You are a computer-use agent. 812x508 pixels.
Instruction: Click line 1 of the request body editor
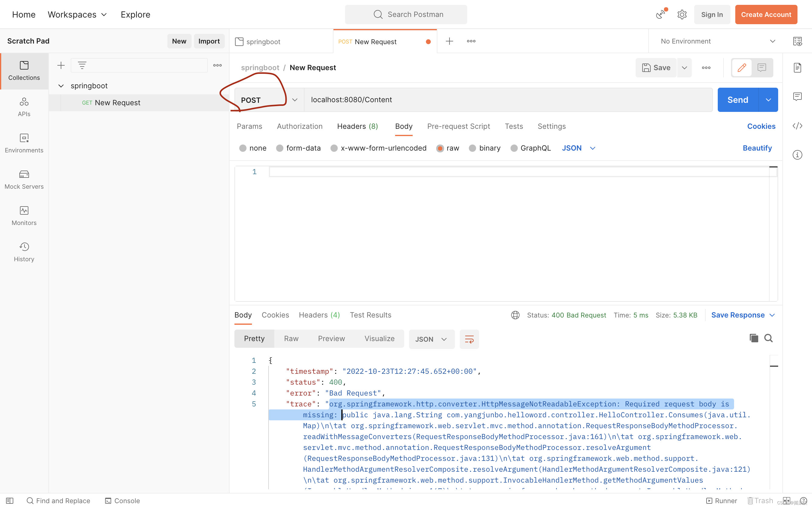[x=519, y=172]
